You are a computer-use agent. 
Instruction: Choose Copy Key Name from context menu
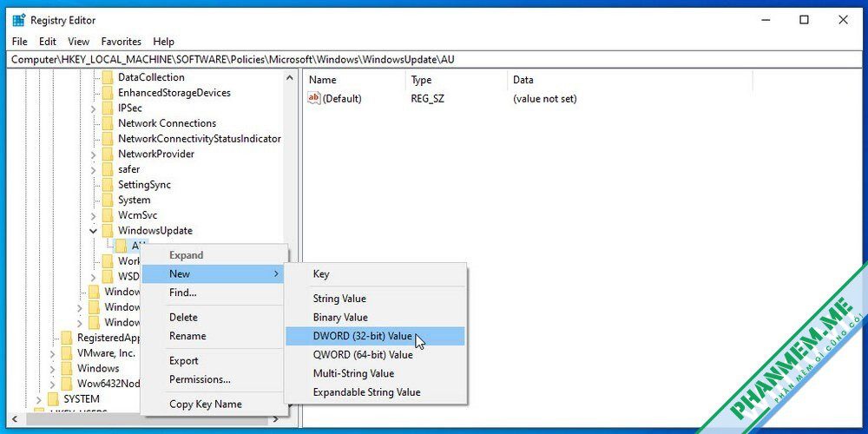pyautogui.click(x=214, y=404)
